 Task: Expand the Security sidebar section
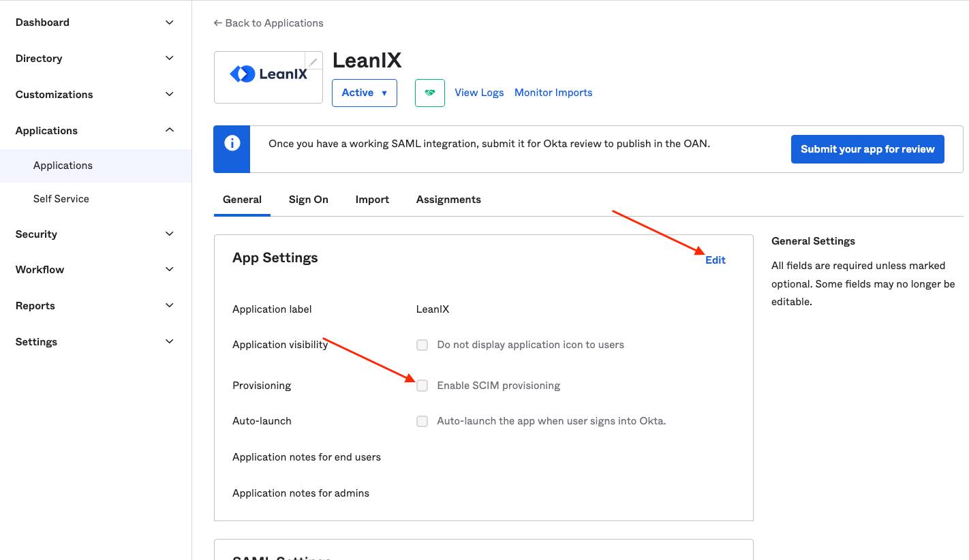coord(95,234)
